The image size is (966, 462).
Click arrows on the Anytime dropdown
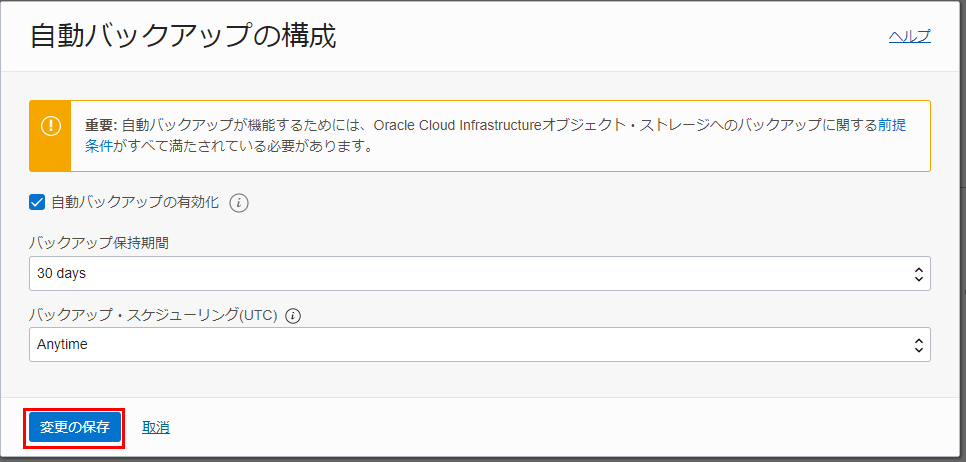[918, 344]
